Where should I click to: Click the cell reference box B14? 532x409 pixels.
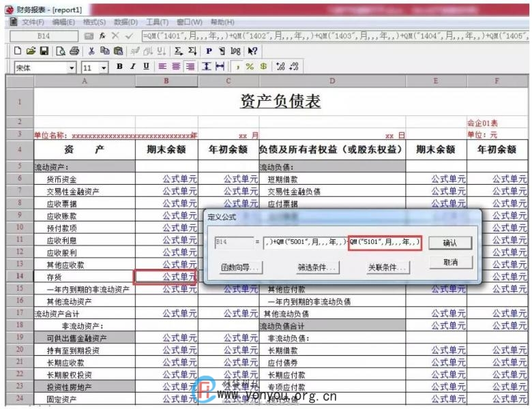click(x=234, y=242)
